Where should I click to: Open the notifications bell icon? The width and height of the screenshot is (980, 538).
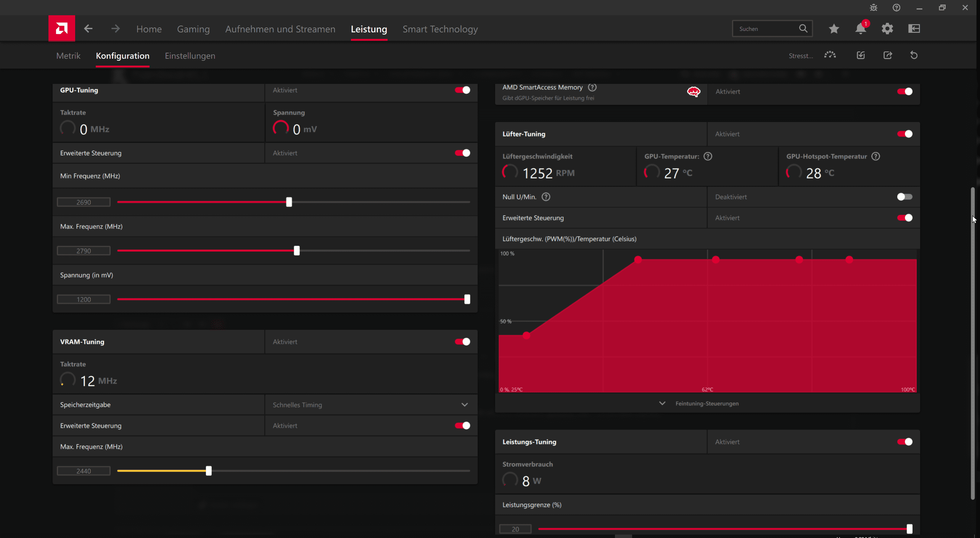pos(860,29)
